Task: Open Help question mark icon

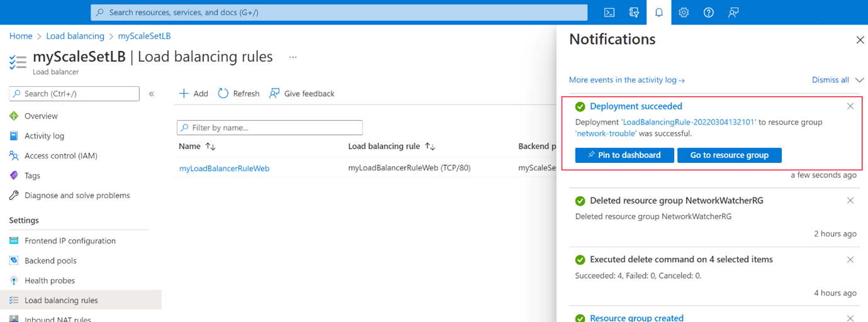Action: [x=709, y=13]
